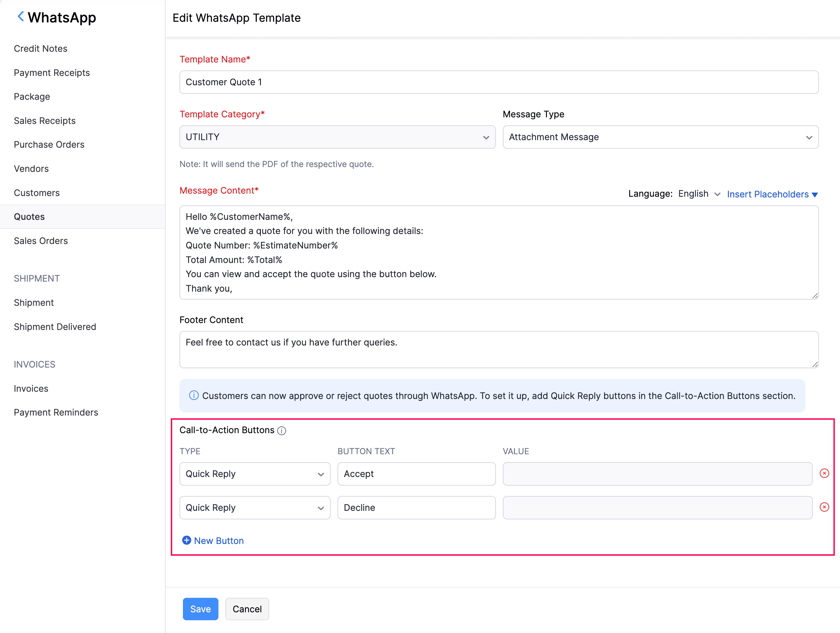Open Customers in sidebar
840x633 pixels.
pos(37,193)
